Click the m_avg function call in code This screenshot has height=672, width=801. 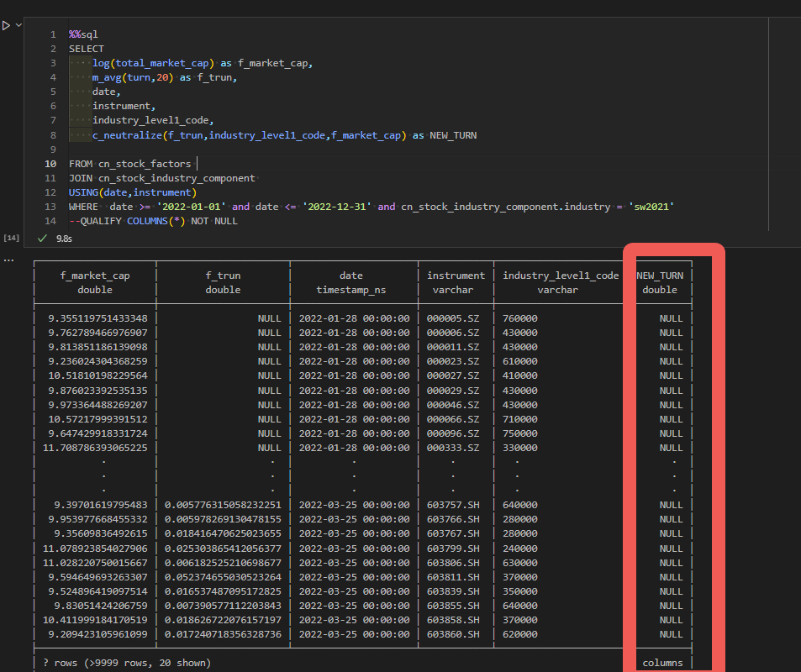click(x=107, y=77)
